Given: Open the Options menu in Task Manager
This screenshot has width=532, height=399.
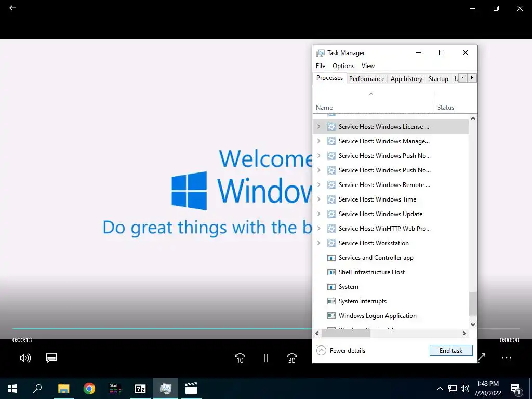Looking at the screenshot, I should click(343, 66).
